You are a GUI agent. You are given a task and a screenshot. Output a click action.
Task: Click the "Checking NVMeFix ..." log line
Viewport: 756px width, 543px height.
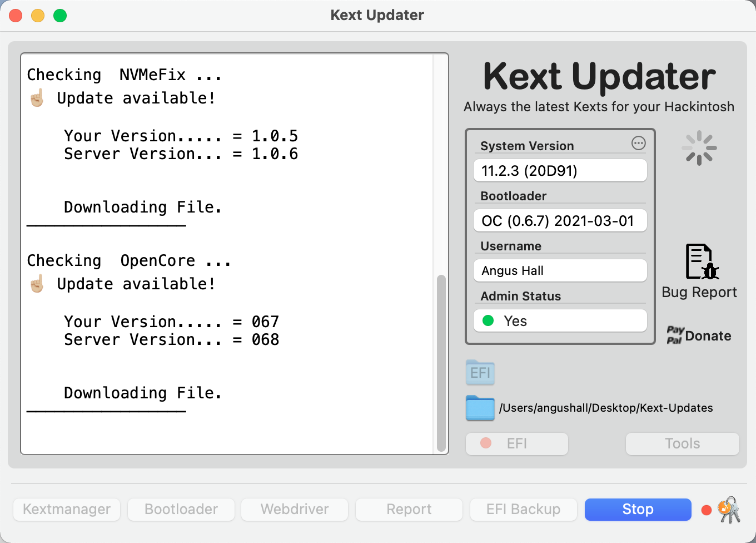tap(125, 75)
